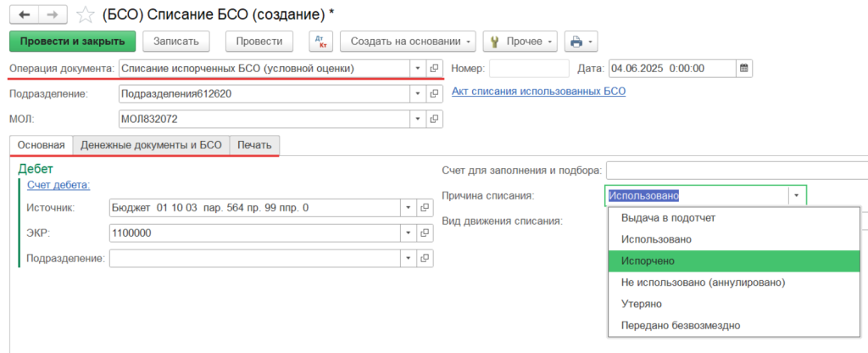The height and width of the screenshot is (353, 868).
Task: Click the Записать button
Action: [x=176, y=42]
